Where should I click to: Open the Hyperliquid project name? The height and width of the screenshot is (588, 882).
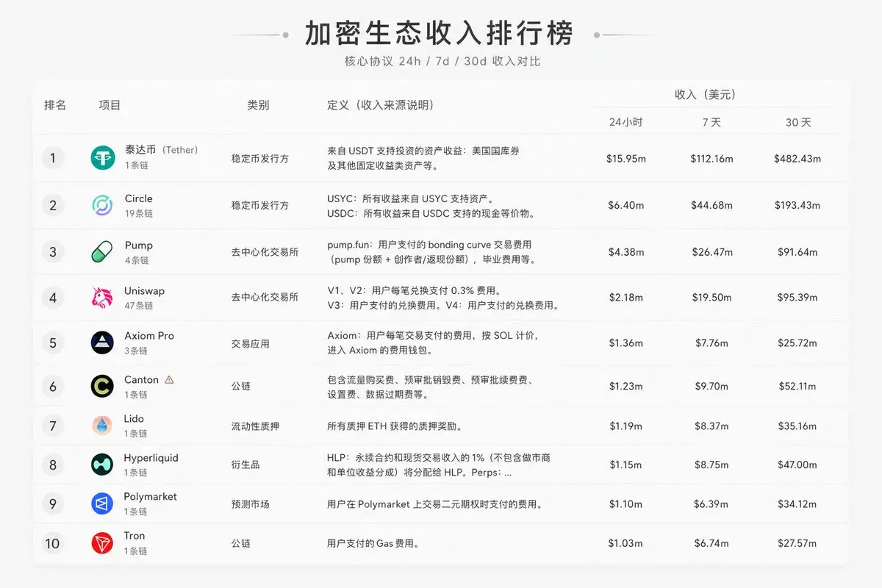151,458
